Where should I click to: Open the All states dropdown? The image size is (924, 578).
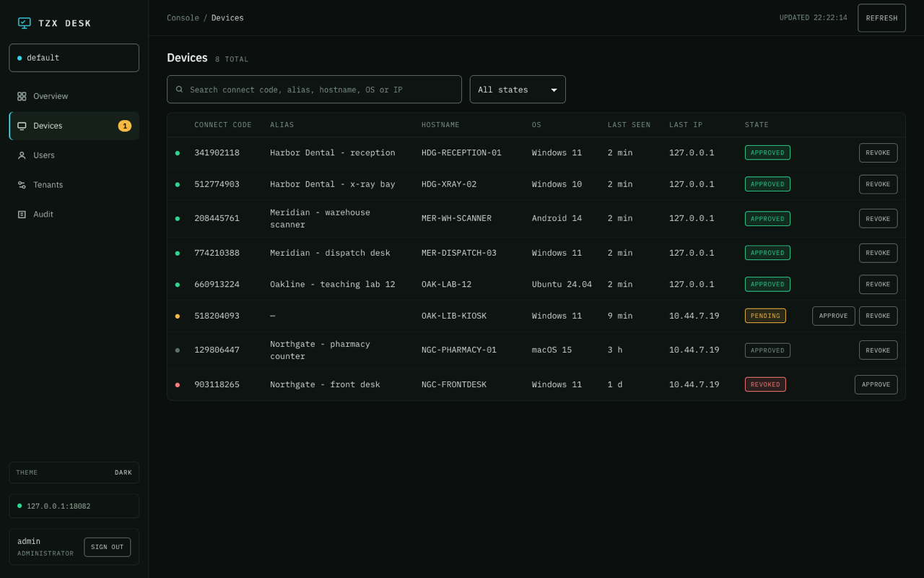tap(518, 90)
